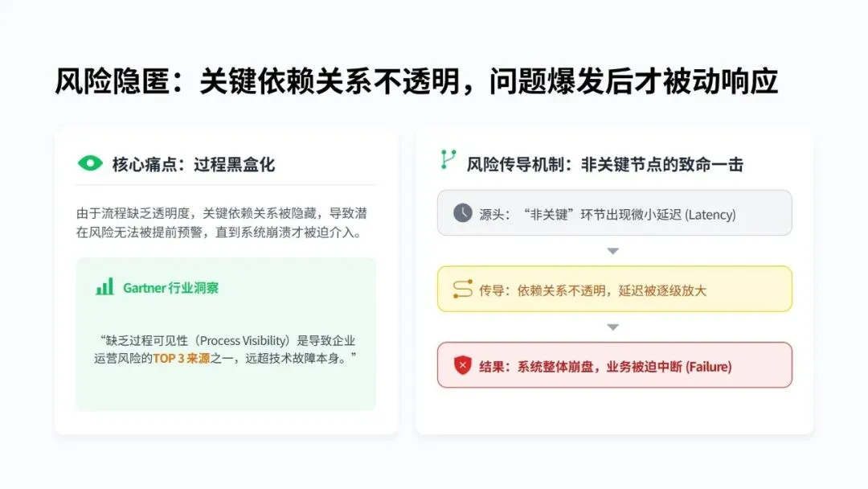Click the heading 风险传导机制：非关键节点的致命一击

click(604, 164)
